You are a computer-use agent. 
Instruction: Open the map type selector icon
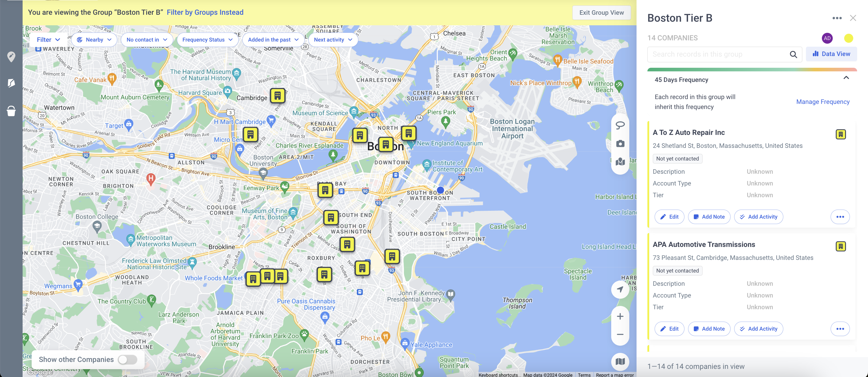click(x=620, y=362)
